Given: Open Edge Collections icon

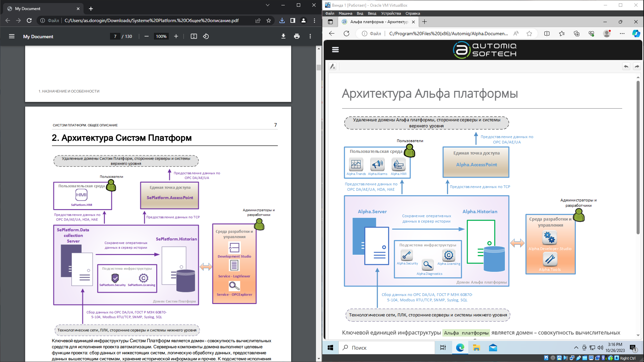Looking at the screenshot, I should click(x=577, y=34).
